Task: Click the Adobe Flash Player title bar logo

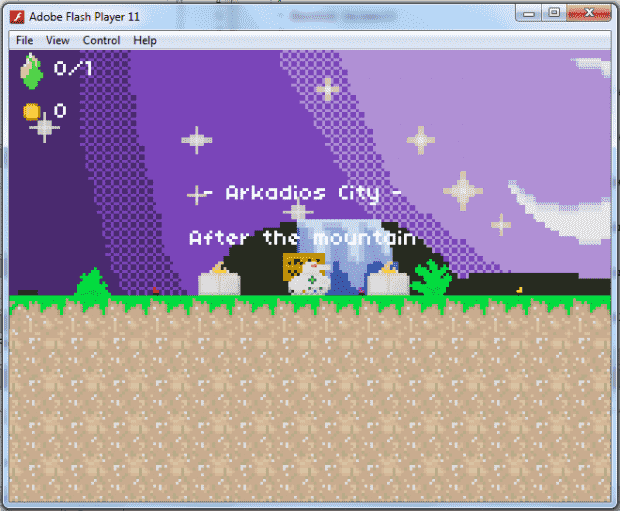Action: [x=17, y=14]
